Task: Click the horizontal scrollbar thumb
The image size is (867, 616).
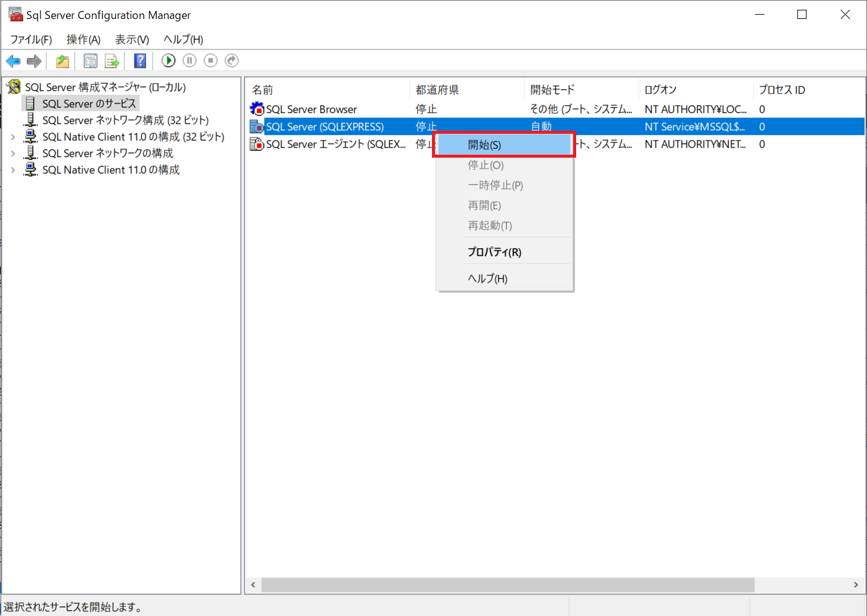Action: 508,585
